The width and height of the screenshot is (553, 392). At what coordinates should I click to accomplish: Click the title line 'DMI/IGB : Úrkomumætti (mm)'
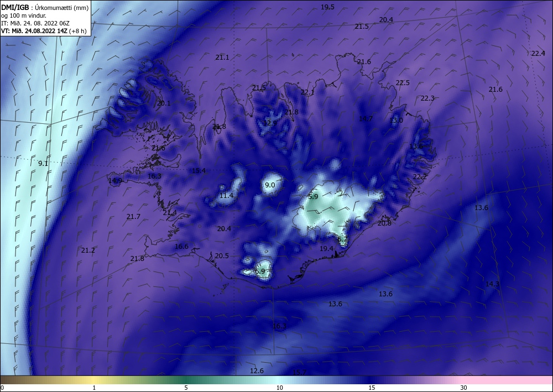point(45,8)
